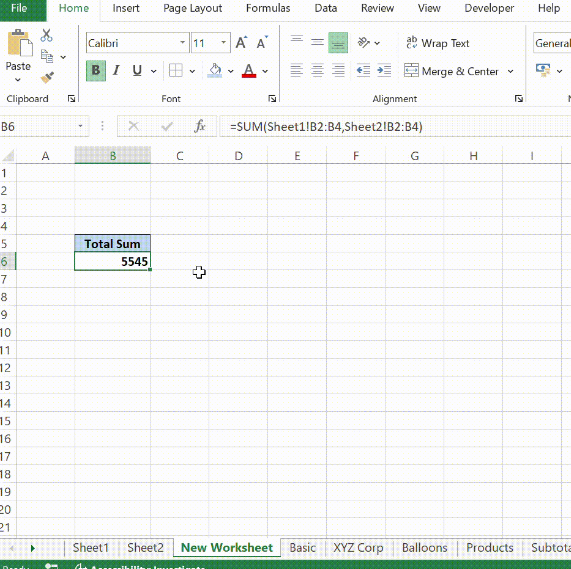Select the Total Sum header cell
This screenshot has height=569, width=571.
(113, 244)
